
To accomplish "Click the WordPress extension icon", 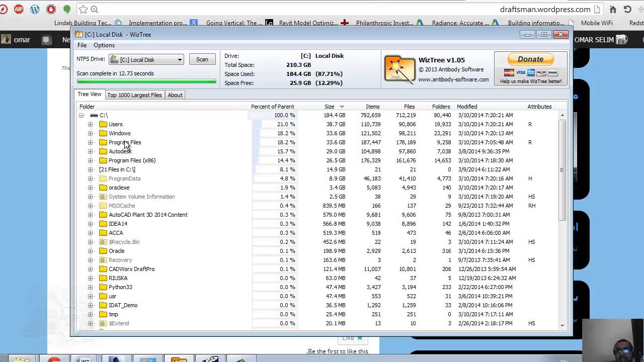I will tap(35, 9).
